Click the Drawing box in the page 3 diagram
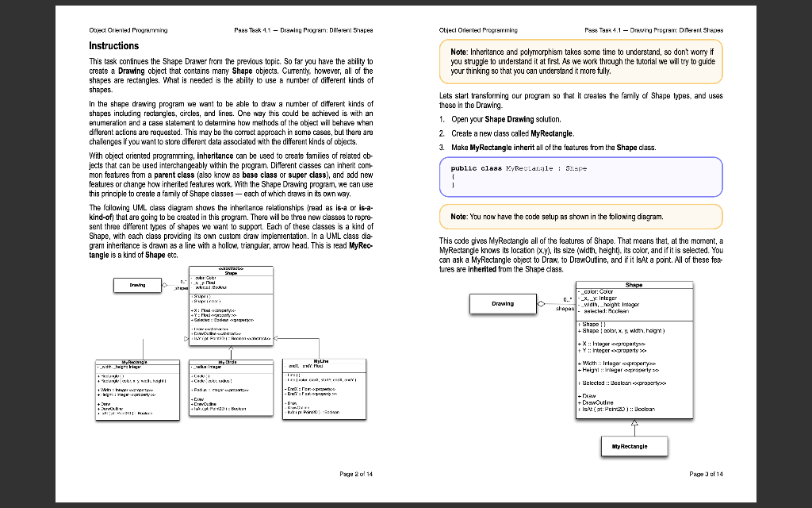 504,303
